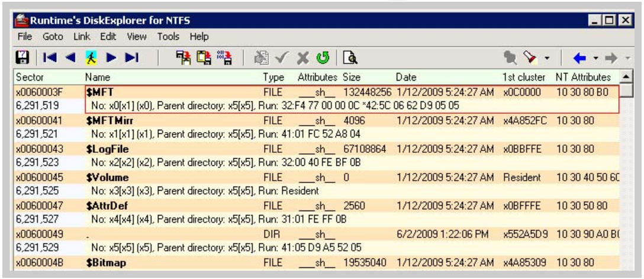Screen dimensions: 644x279
Task: Click the Resident first cluster cell
Action: tap(521, 178)
